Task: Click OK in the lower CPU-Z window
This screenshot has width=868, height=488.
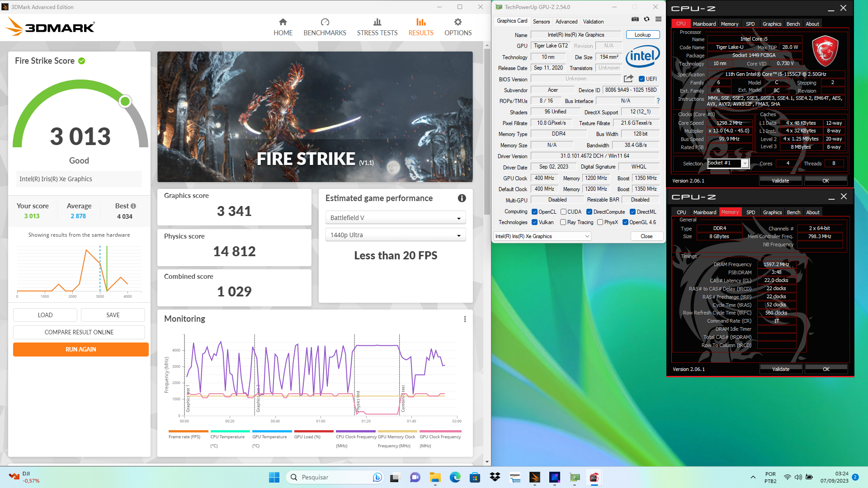Action: tap(826, 369)
